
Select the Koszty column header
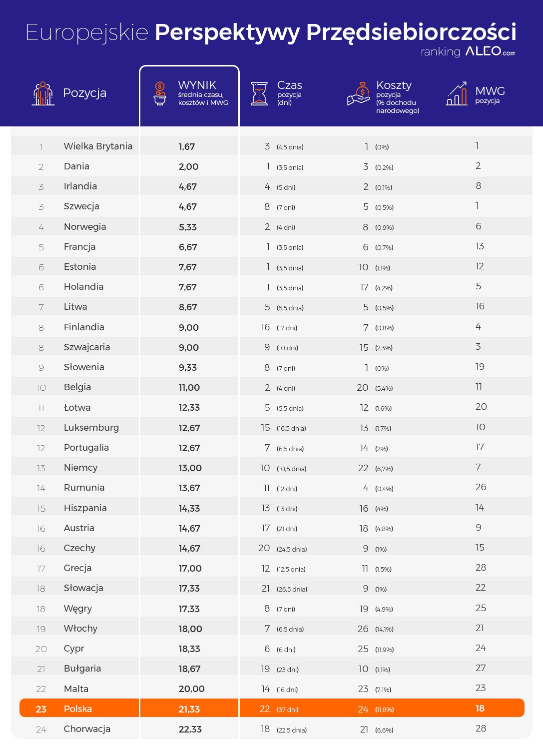point(394,85)
